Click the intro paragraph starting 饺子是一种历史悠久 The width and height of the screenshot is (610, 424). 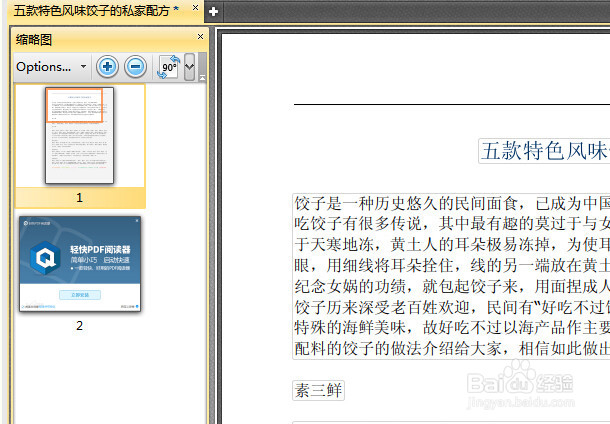(451, 276)
